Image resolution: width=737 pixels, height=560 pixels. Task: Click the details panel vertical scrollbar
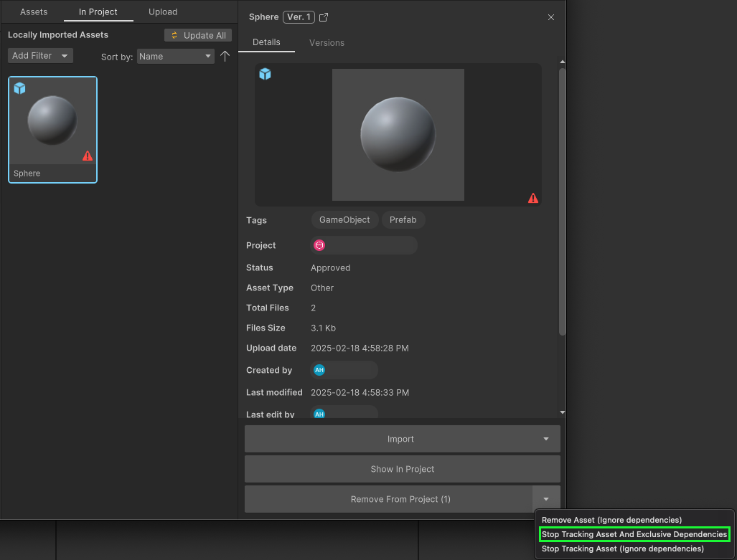click(562, 201)
